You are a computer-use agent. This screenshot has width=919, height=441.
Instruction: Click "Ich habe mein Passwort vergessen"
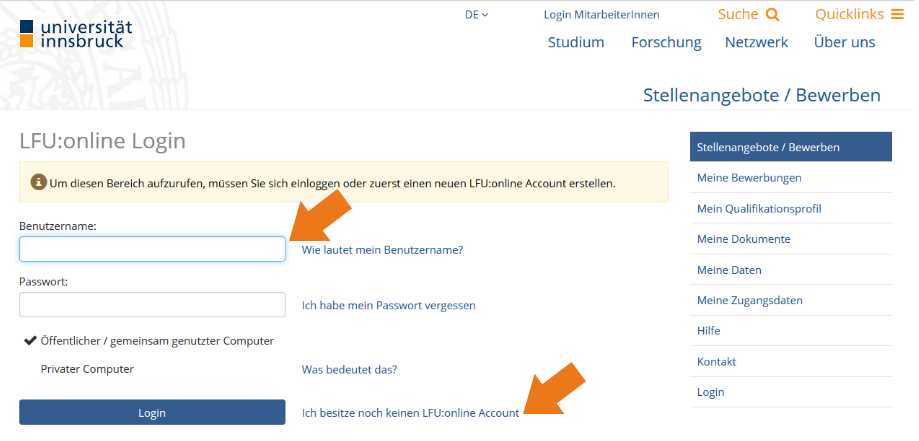(388, 305)
